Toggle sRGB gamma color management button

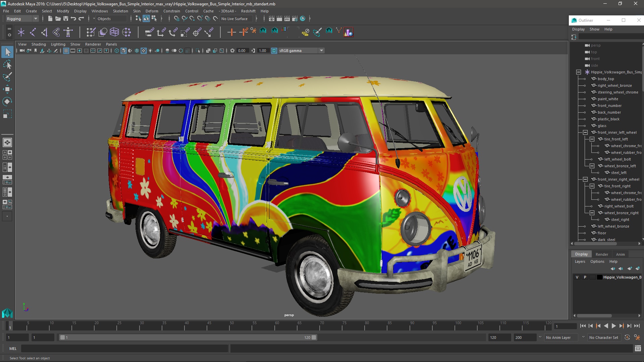[x=274, y=51]
